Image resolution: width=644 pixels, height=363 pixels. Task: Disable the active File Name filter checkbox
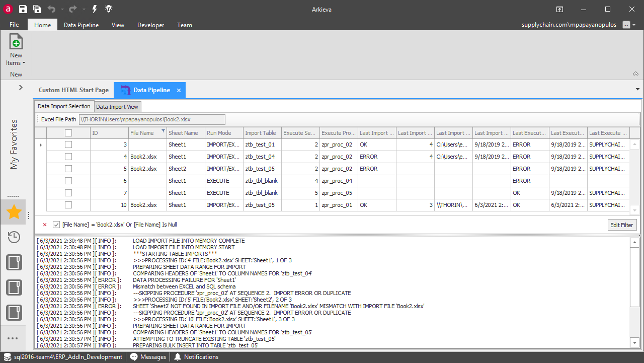point(56,225)
